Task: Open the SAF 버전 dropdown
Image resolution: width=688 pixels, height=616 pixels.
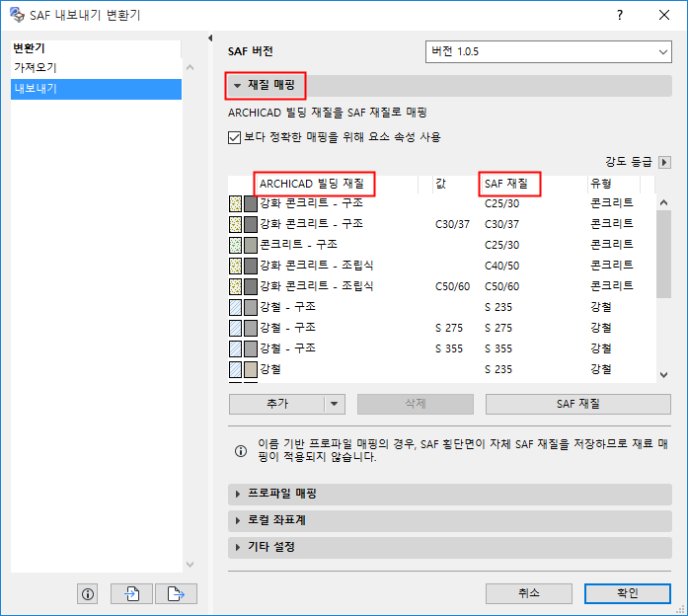Action: point(549,51)
